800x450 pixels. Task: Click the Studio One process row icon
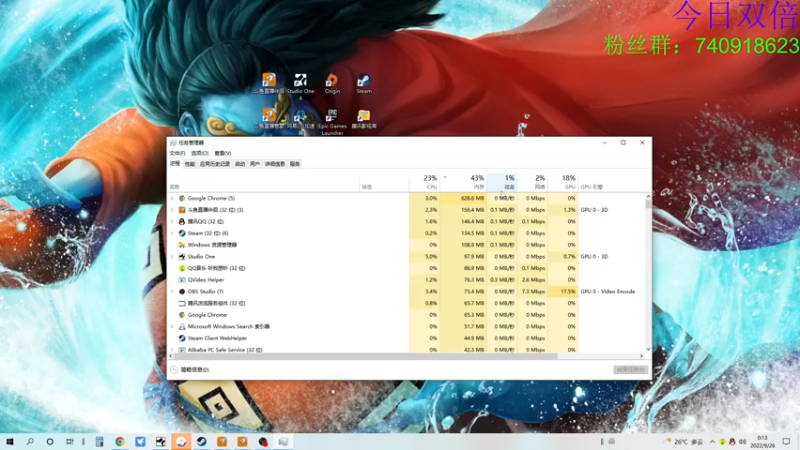(182, 257)
